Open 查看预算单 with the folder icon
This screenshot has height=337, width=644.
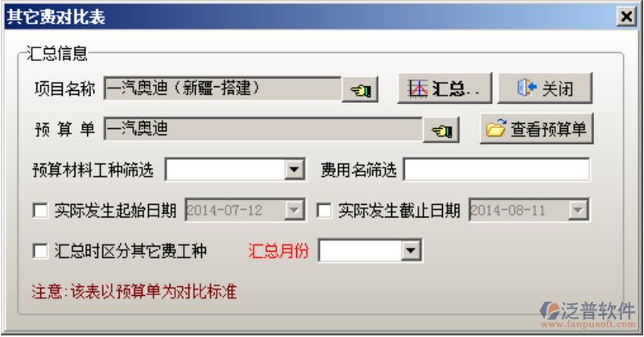pos(536,129)
